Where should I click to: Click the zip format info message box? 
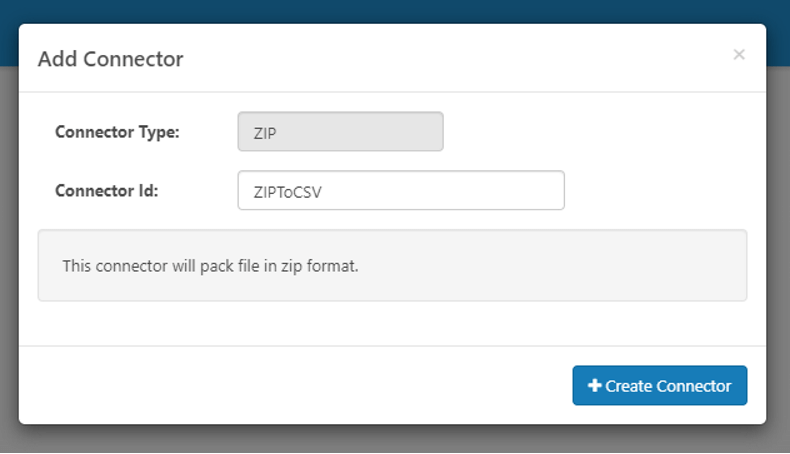point(392,266)
